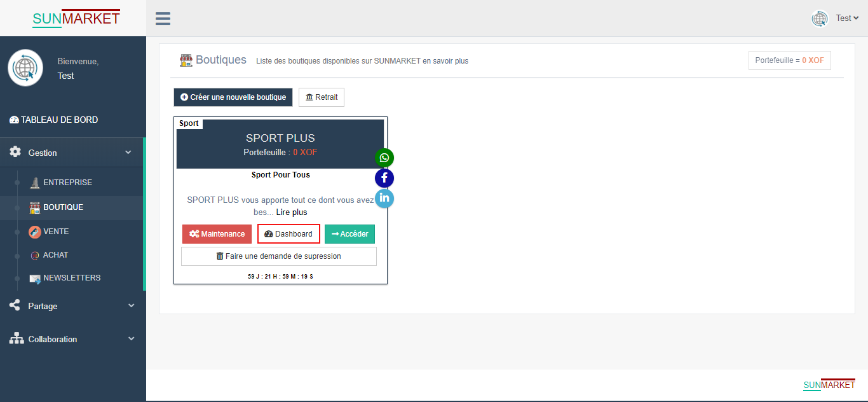
Task: Select VENTE in the sidebar
Action: point(56,232)
